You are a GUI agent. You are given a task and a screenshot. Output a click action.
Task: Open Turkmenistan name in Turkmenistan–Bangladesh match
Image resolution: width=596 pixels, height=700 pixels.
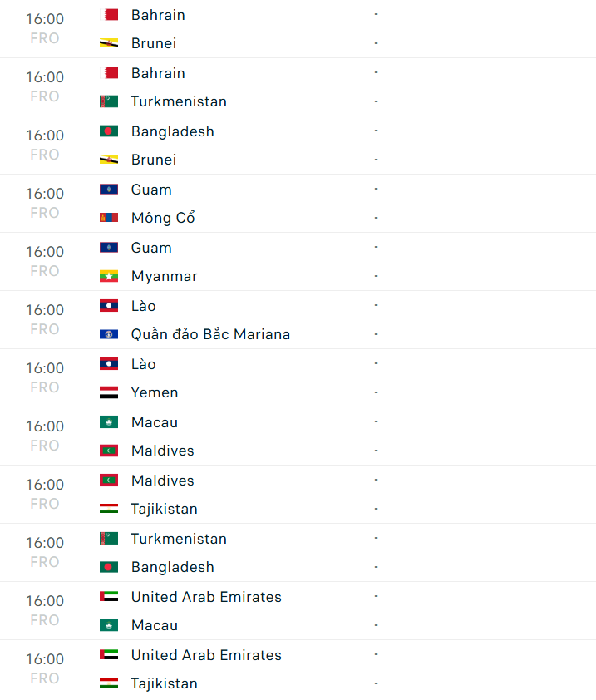(x=179, y=539)
